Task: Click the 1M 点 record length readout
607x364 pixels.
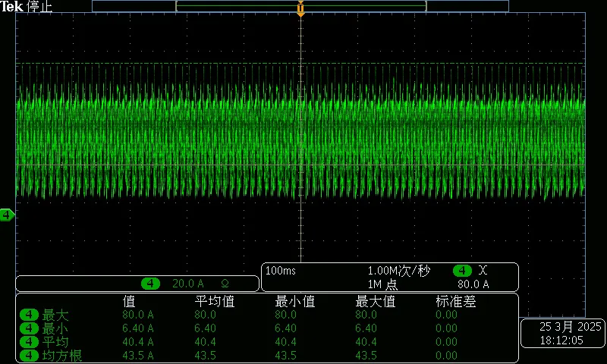Action: (x=382, y=284)
